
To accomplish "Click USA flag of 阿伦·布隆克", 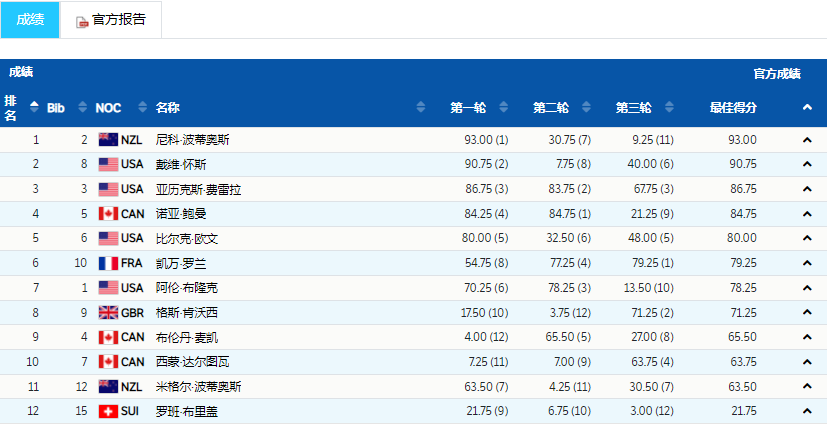I will pyautogui.click(x=108, y=287).
